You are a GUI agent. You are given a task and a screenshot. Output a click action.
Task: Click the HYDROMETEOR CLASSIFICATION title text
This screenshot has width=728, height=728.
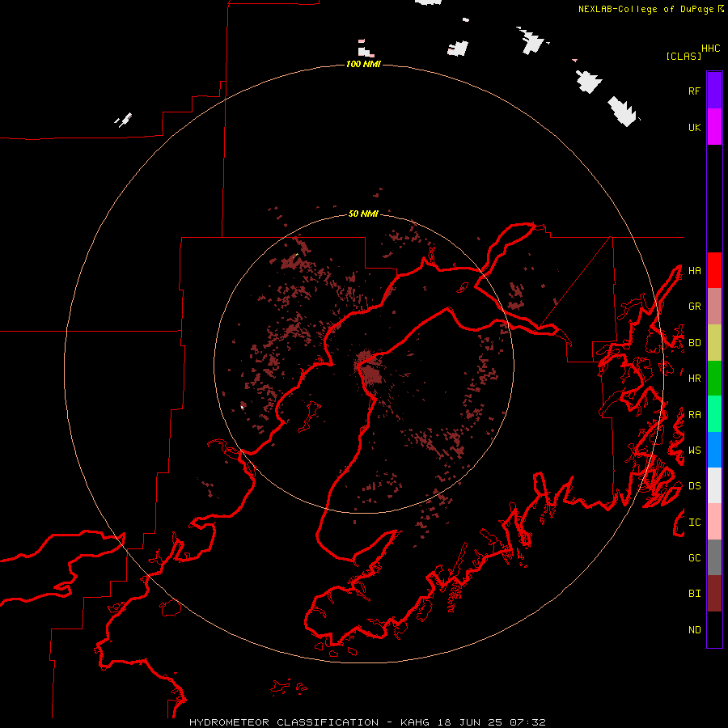(x=284, y=722)
